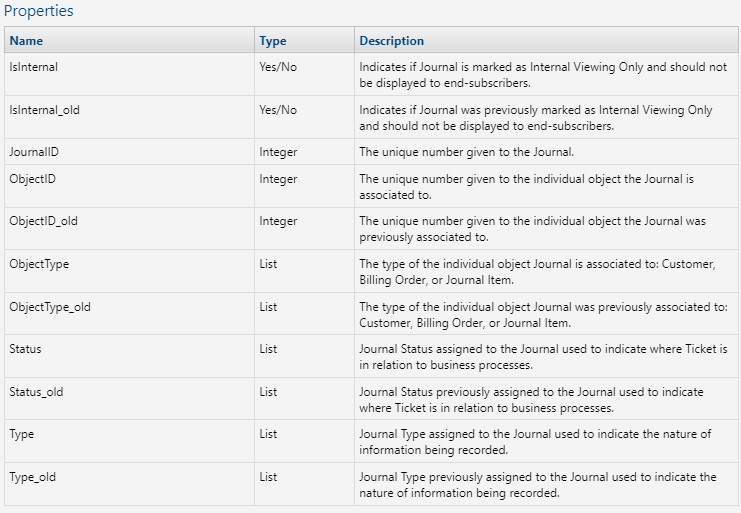Click Integer type in JournalID row

pyautogui.click(x=278, y=152)
